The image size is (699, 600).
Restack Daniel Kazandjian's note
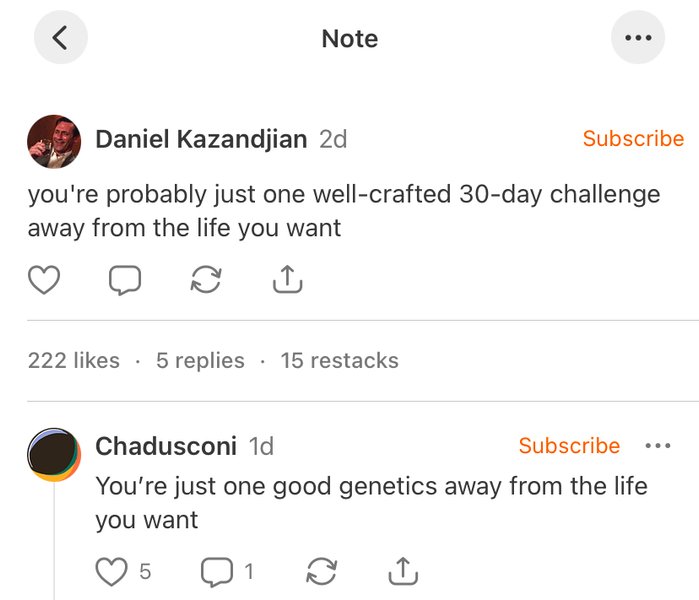205,281
